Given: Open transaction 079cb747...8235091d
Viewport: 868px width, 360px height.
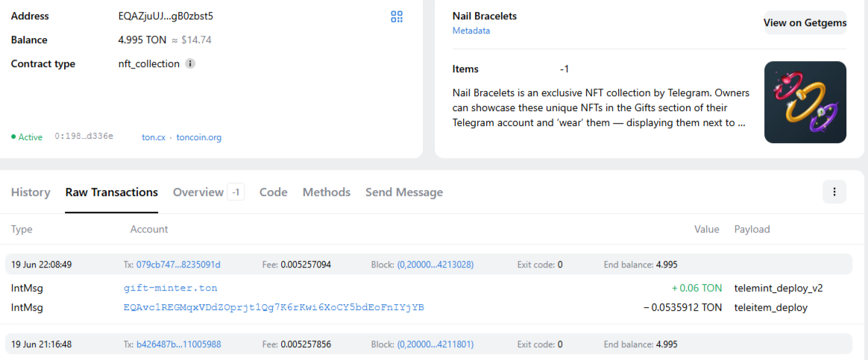Looking at the screenshot, I should point(178,265).
